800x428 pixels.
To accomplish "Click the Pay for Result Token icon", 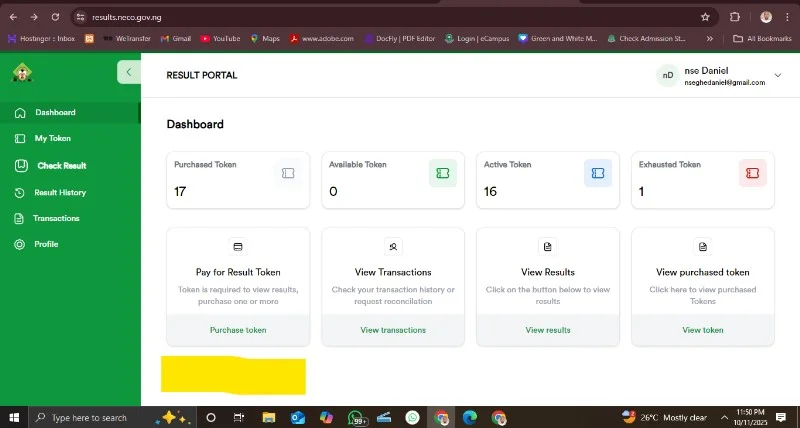I will [x=238, y=246].
